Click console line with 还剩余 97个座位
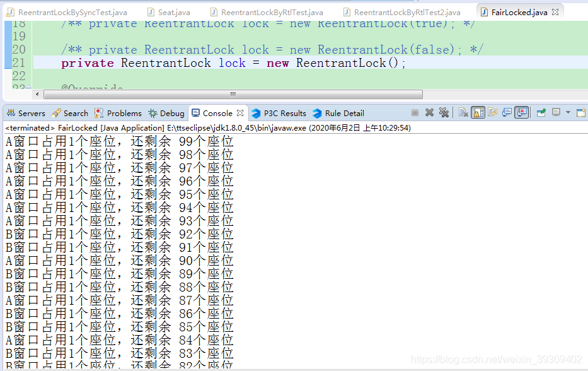Viewport: 588px width, 371px height. point(120,168)
